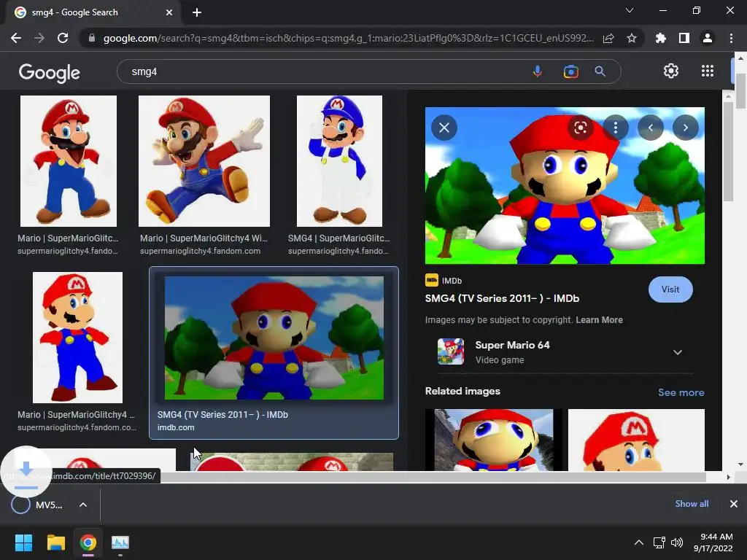Click the selected IMDb SMG4 thumbnail
Viewport: 747px width, 560px height.
coord(274,338)
